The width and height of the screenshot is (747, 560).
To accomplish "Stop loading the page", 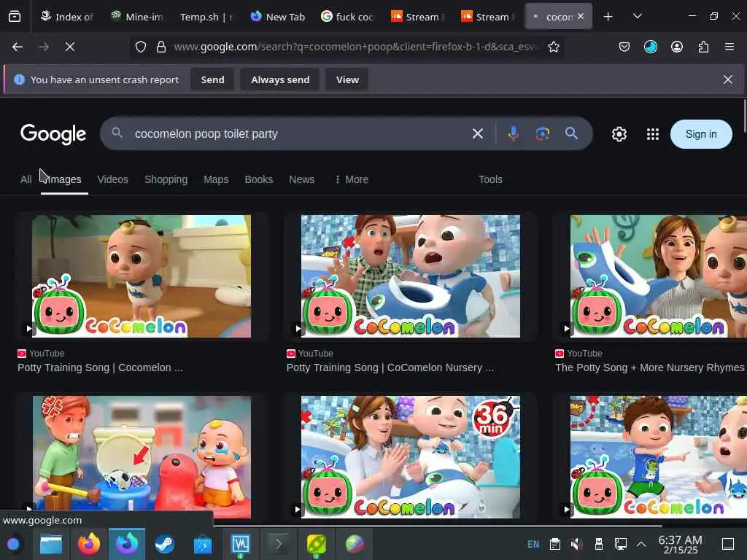I will (x=70, y=47).
